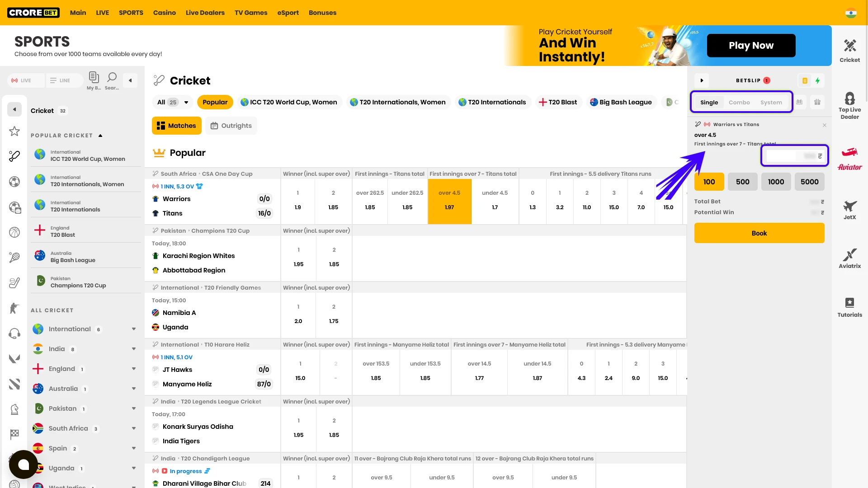Open the Tutorials icon

[x=849, y=307]
